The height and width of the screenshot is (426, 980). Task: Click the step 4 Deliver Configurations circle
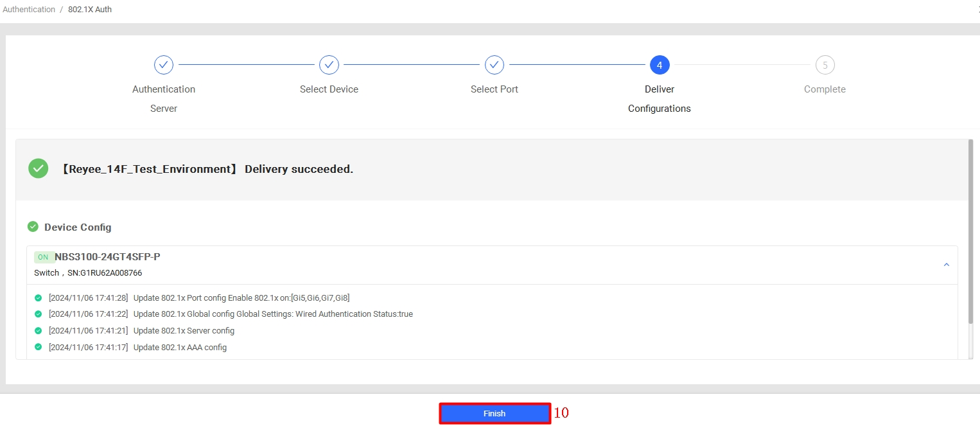[660, 65]
